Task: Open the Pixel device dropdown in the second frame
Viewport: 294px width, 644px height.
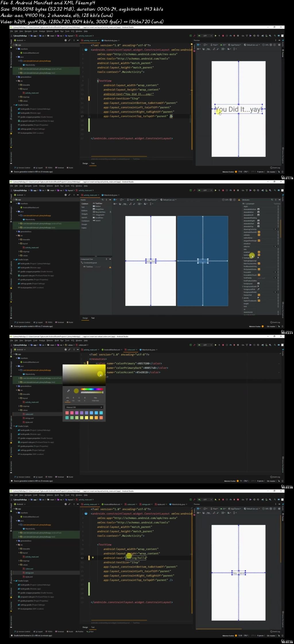Action: 131,200
